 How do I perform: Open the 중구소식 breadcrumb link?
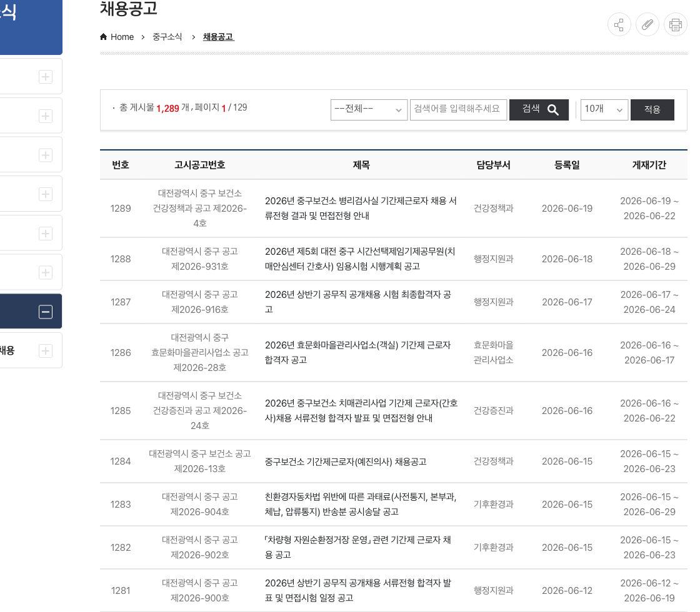(167, 37)
